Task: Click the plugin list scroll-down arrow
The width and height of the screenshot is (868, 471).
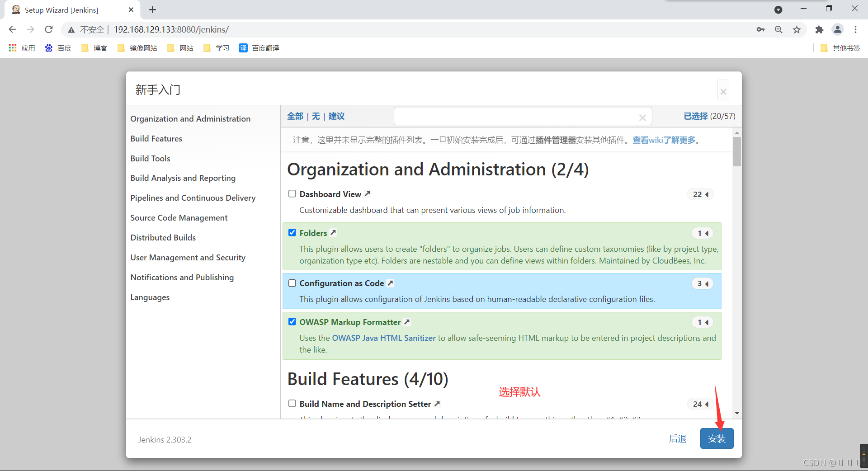Action: (x=737, y=414)
